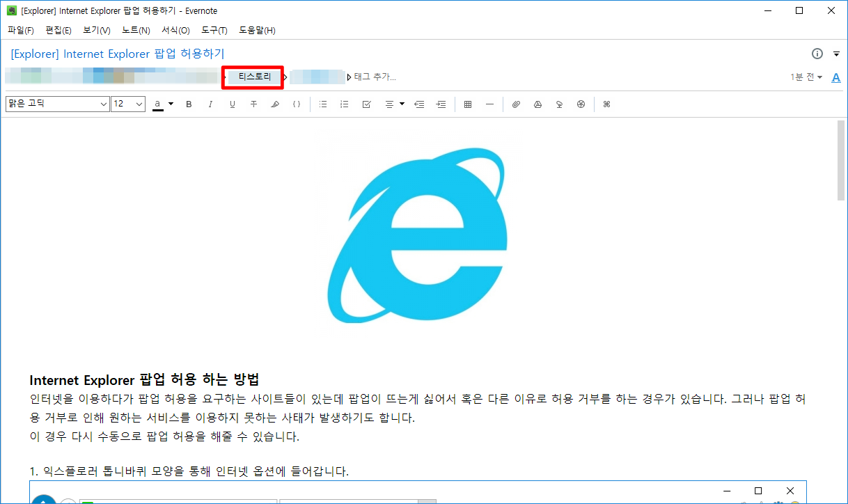Click the line '이 경우 다시 수동으로 팝업 허용을 해줄 수 있습니다.'
Image resolution: width=848 pixels, height=504 pixels.
click(x=164, y=437)
